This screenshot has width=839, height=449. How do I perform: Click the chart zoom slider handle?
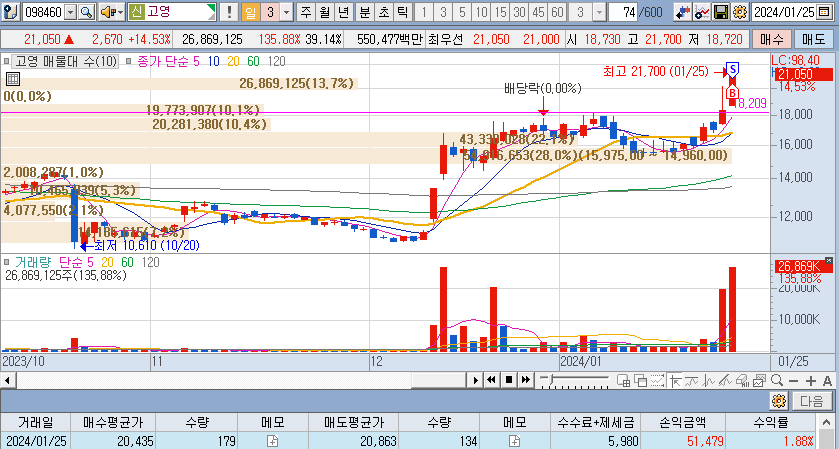point(550,379)
